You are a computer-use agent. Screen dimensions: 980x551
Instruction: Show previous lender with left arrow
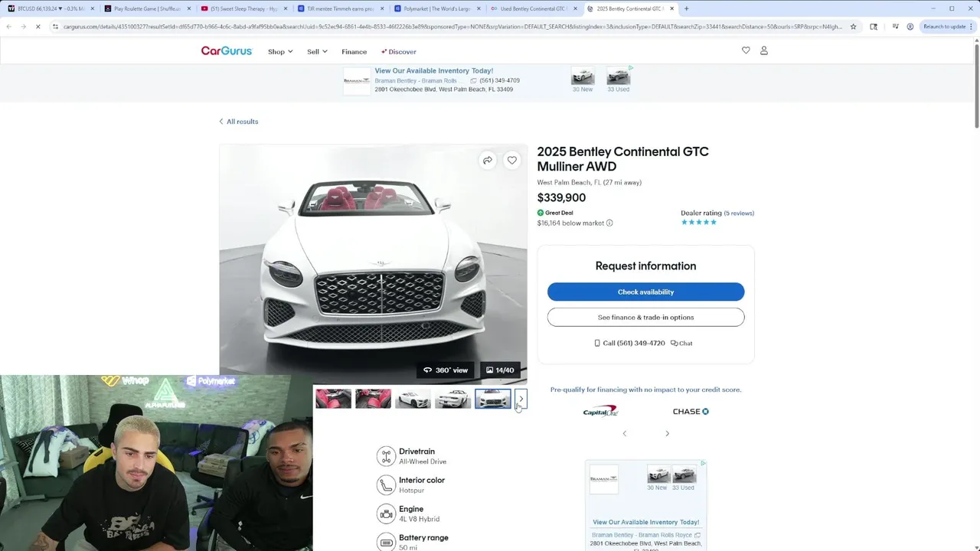point(624,434)
